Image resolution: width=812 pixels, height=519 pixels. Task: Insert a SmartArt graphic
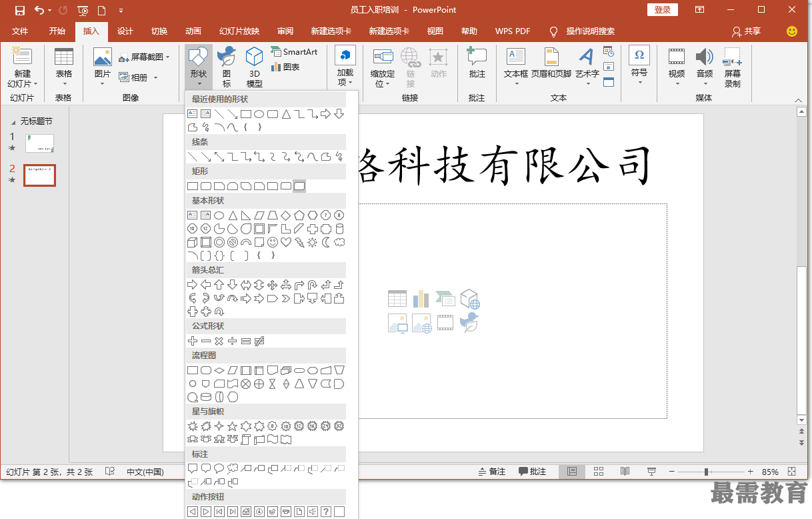pyautogui.click(x=294, y=52)
